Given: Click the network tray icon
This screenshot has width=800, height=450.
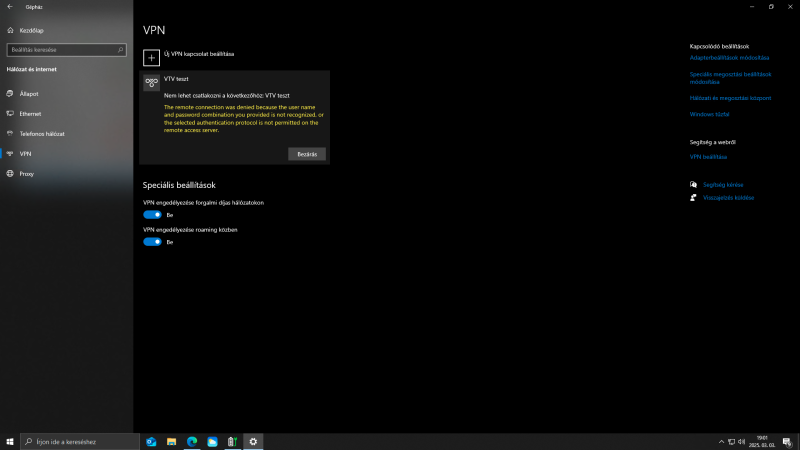Looking at the screenshot, I should (x=731, y=442).
